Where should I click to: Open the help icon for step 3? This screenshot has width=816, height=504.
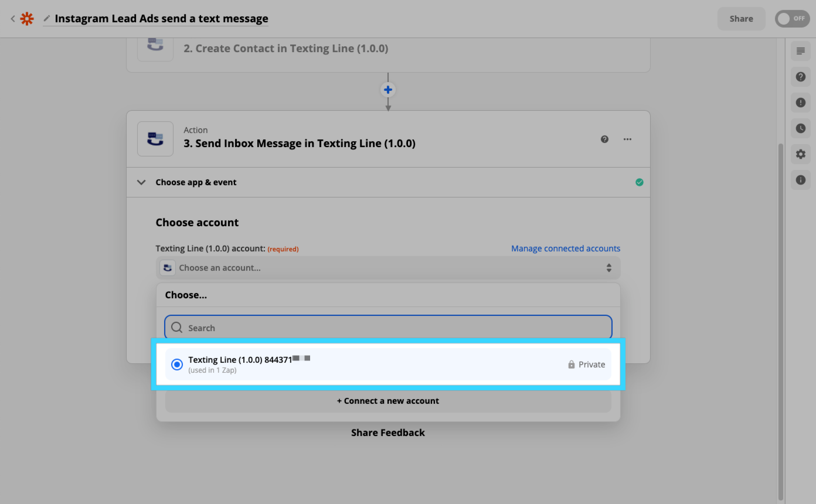(x=604, y=139)
